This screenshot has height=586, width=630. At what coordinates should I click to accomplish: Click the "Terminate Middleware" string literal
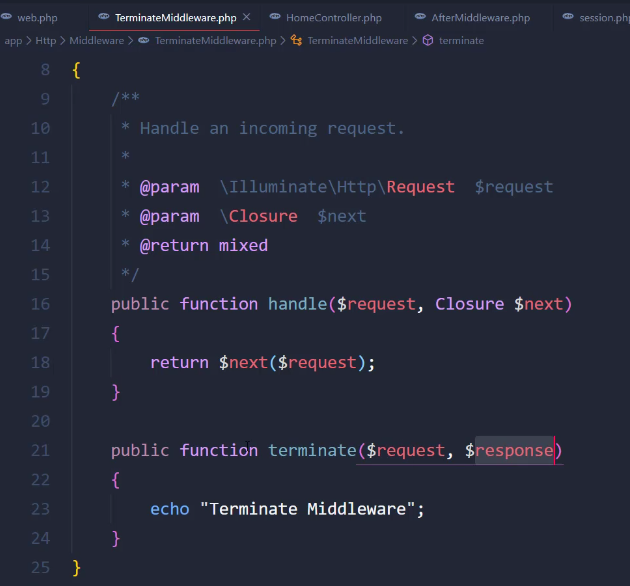pos(308,509)
